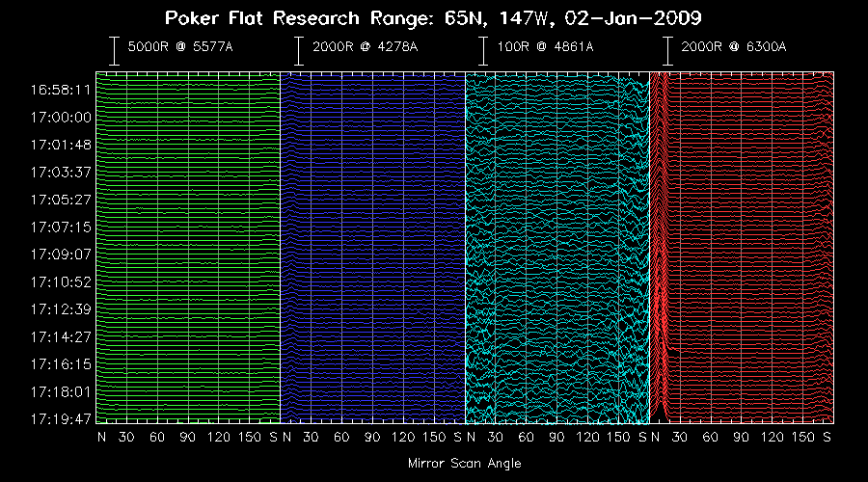This screenshot has height=482, width=868.
Task: Click the 120 label under the cyan panel
Action: (x=587, y=438)
